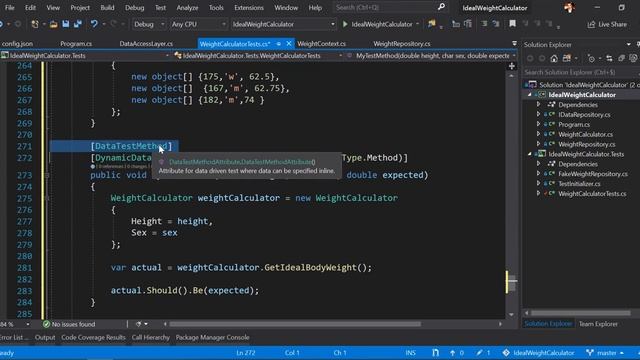This screenshot has width=640, height=360.
Task: Open the Test menu
Action: tap(160, 7)
